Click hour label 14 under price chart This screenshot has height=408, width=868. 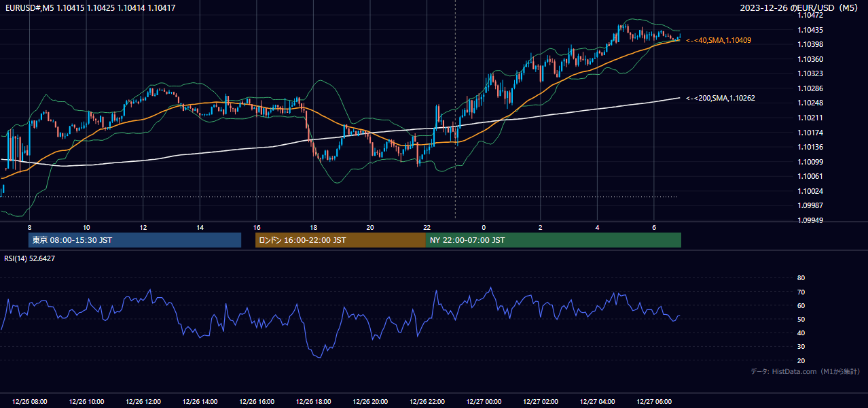coord(200,227)
